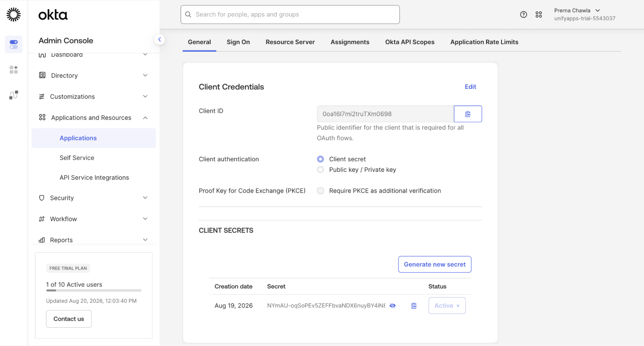Copy the Client ID to clipboard
The image size is (644, 346).
tap(468, 114)
